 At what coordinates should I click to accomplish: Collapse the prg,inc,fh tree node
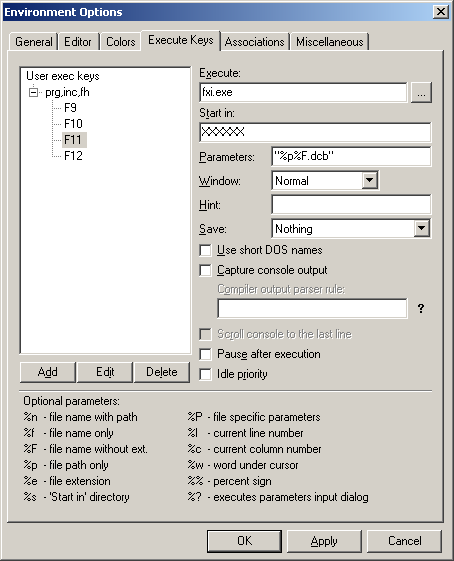pyautogui.click(x=33, y=93)
